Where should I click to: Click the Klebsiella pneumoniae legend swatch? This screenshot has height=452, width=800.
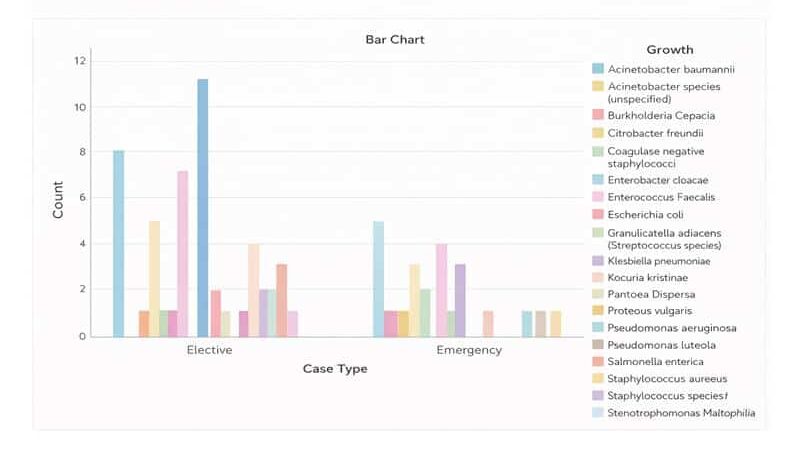(598, 261)
